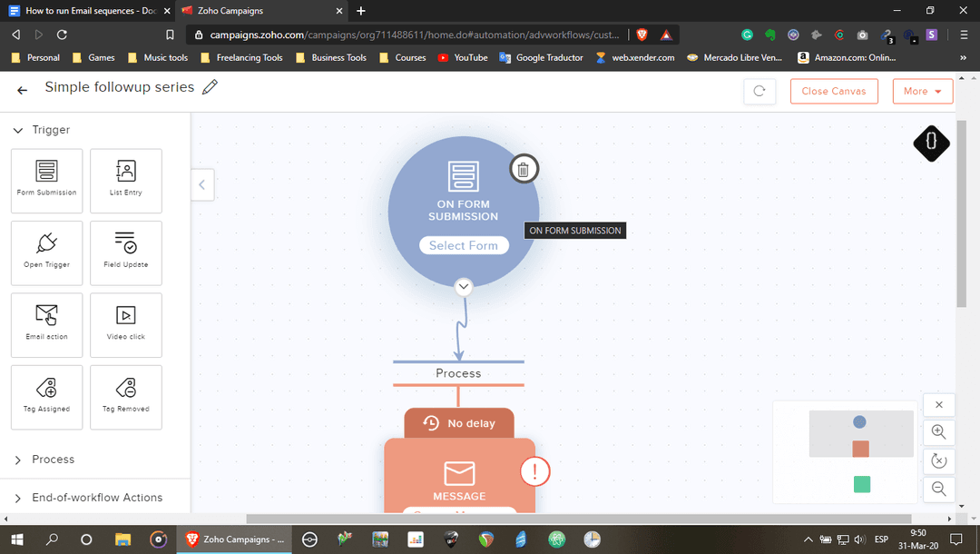This screenshot has height=554, width=980.
Task: Select the Video click trigger
Action: [x=125, y=325]
